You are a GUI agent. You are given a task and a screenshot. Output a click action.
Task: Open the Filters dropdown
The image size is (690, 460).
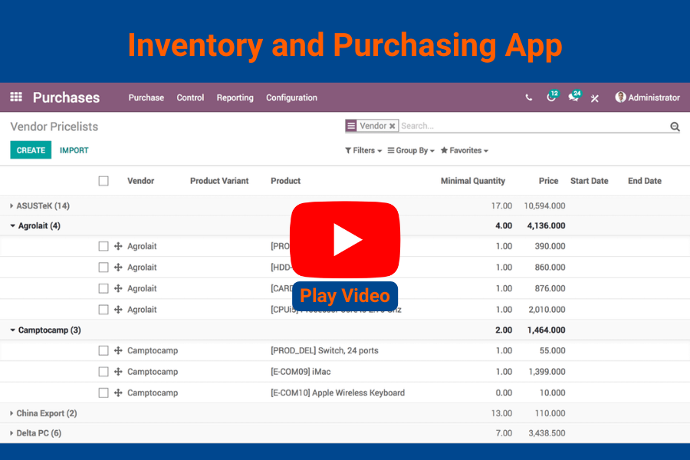[363, 151]
